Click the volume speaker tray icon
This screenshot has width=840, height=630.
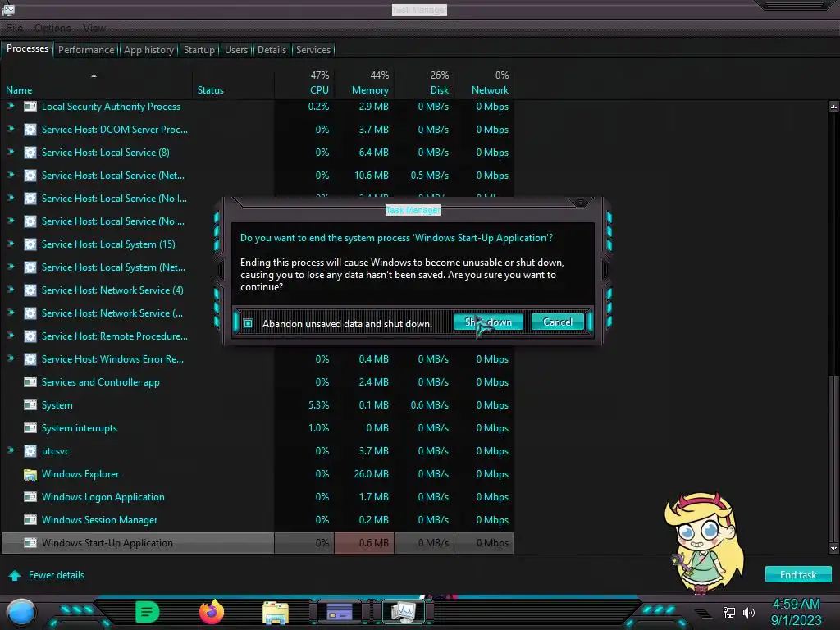749,612
